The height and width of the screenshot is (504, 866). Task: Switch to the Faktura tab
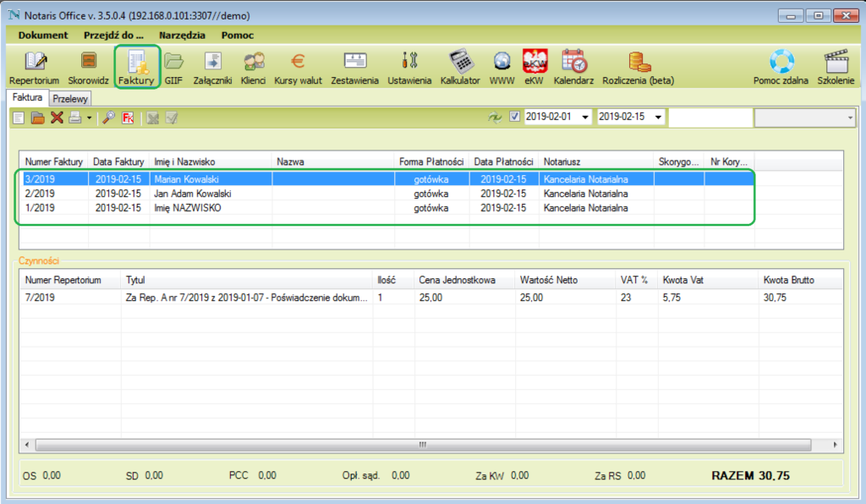(x=28, y=97)
